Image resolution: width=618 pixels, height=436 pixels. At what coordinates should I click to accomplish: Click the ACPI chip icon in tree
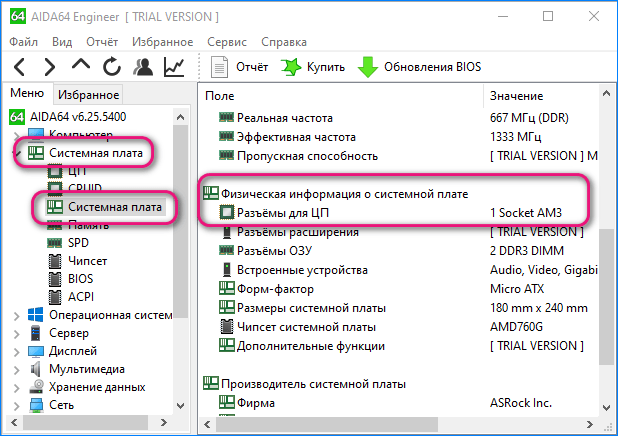click(55, 297)
